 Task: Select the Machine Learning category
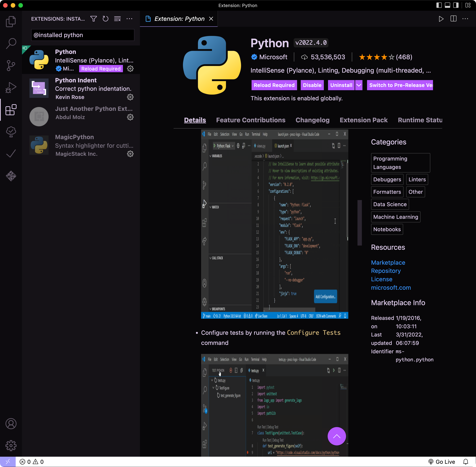pos(396,217)
